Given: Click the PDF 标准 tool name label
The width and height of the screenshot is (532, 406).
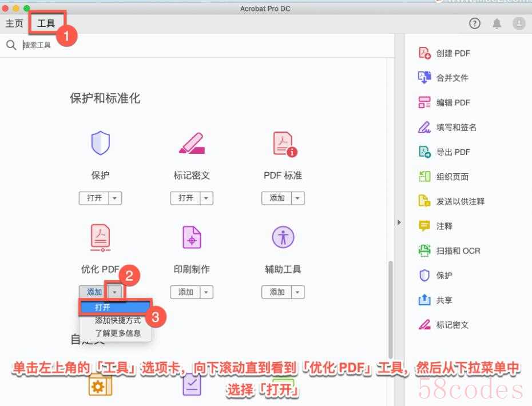Looking at the screenshot, I should tap(283, 176).
